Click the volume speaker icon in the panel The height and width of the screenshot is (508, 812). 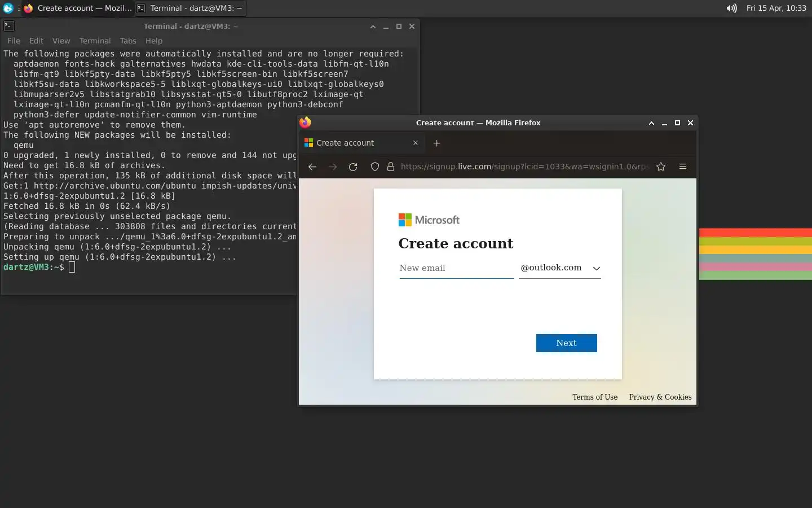click(731, 8)
